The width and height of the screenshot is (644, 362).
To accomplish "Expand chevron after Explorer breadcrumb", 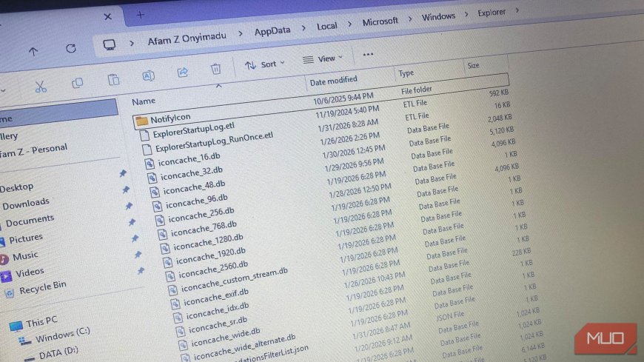I will pos(517,10).
